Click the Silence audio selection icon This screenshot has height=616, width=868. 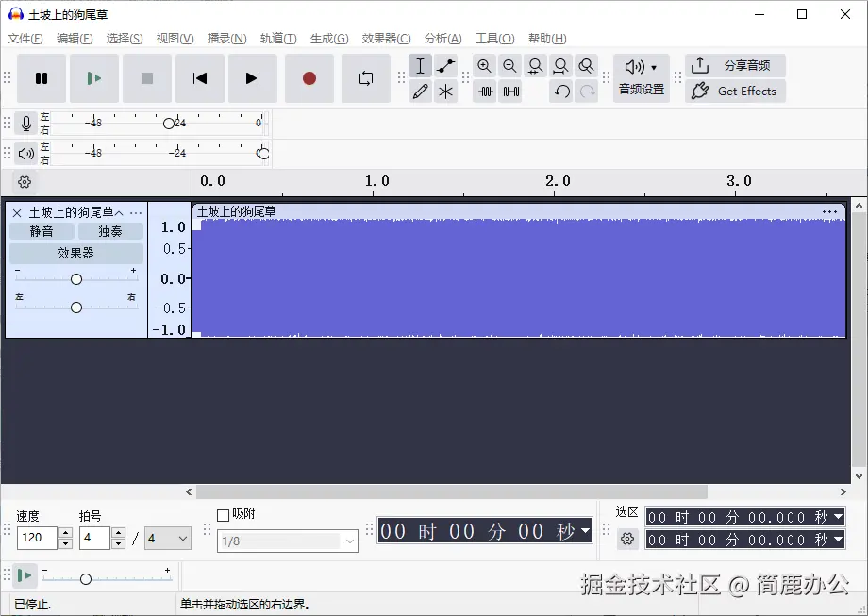pos(510,92)
